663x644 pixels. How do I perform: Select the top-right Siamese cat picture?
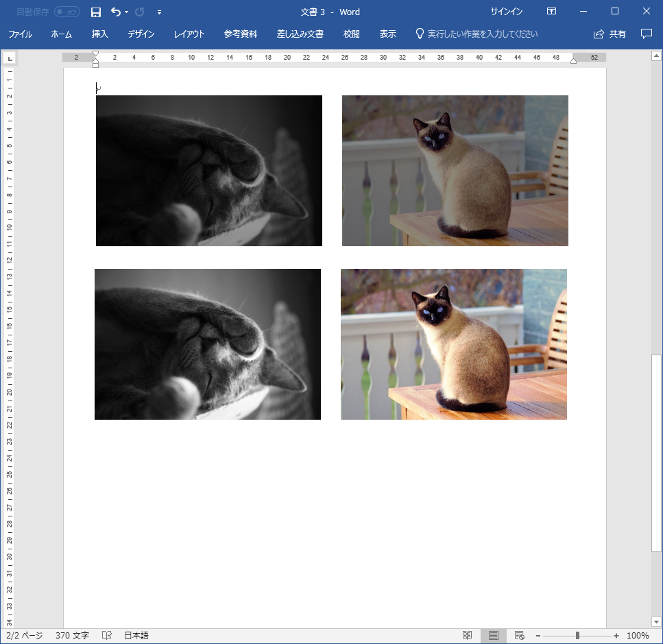[455, 171]
